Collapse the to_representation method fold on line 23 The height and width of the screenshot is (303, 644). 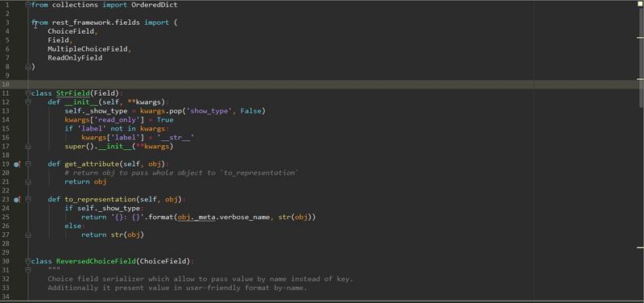point(28,199)
